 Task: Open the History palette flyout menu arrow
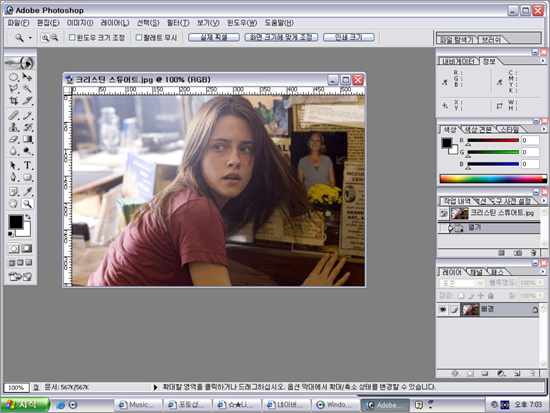point(543,201)
